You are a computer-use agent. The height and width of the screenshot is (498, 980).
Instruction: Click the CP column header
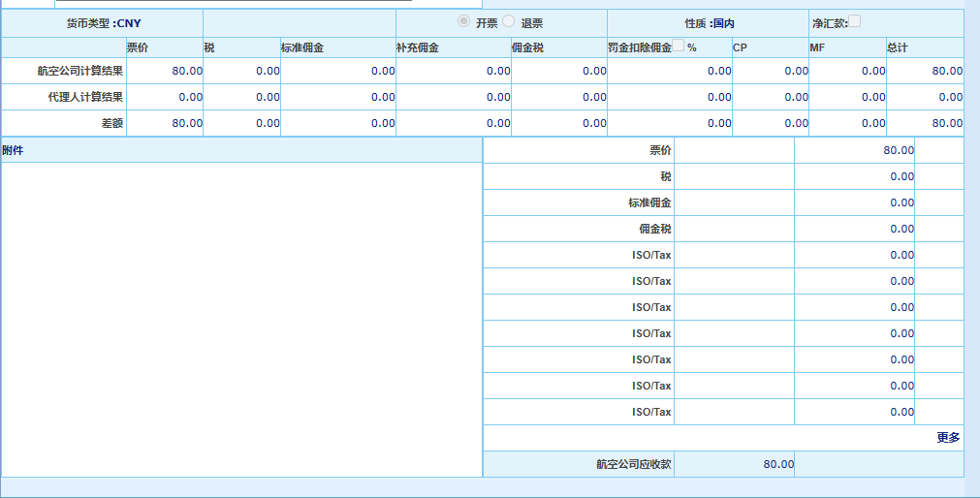740,47
